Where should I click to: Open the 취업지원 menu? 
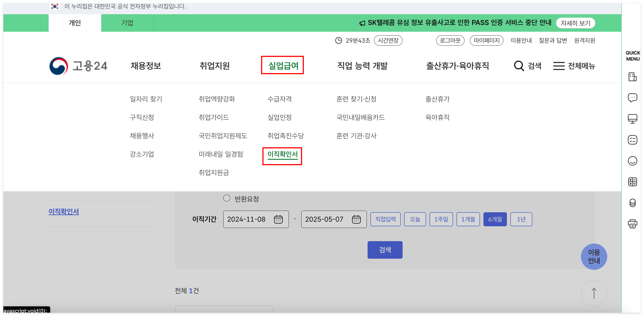click(214, 66)
